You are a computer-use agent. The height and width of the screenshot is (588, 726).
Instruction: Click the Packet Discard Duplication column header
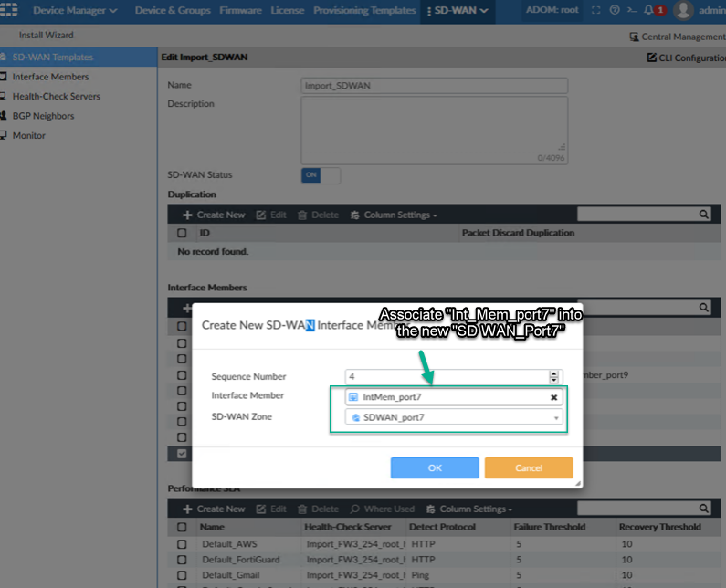click(x=518, y=233)
